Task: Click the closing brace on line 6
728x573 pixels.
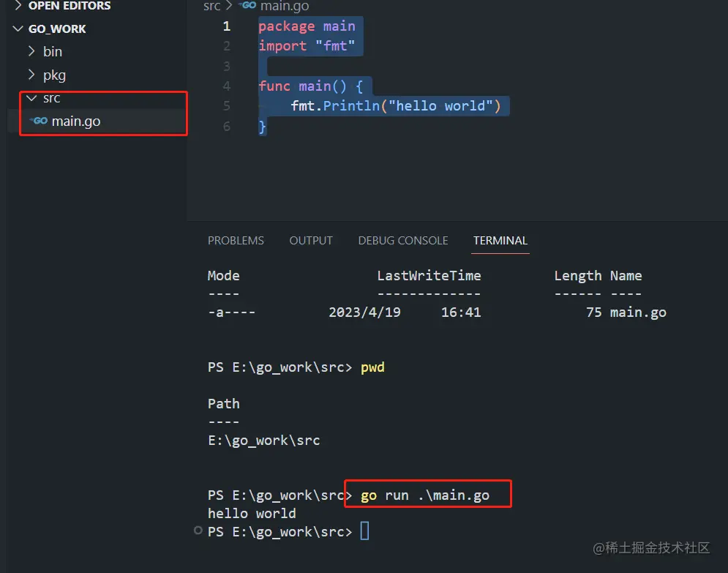Action: coord(263,127)
